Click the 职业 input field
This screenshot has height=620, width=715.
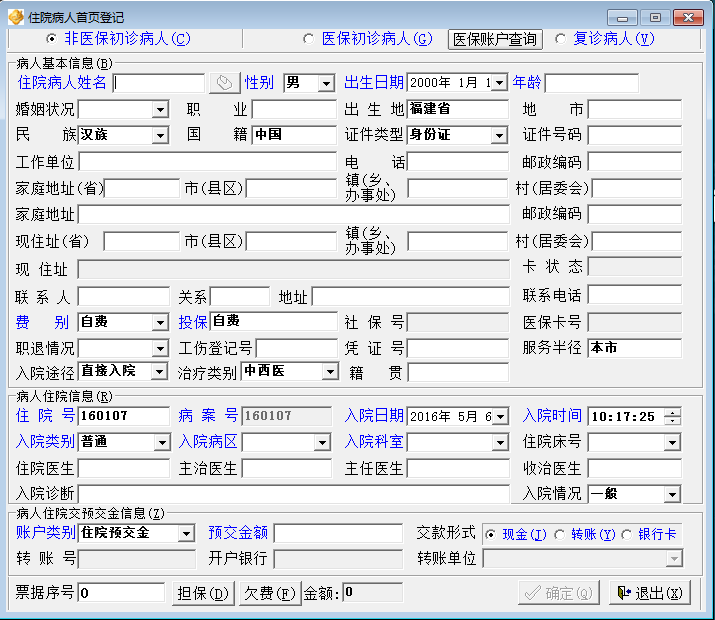[294, 110]
